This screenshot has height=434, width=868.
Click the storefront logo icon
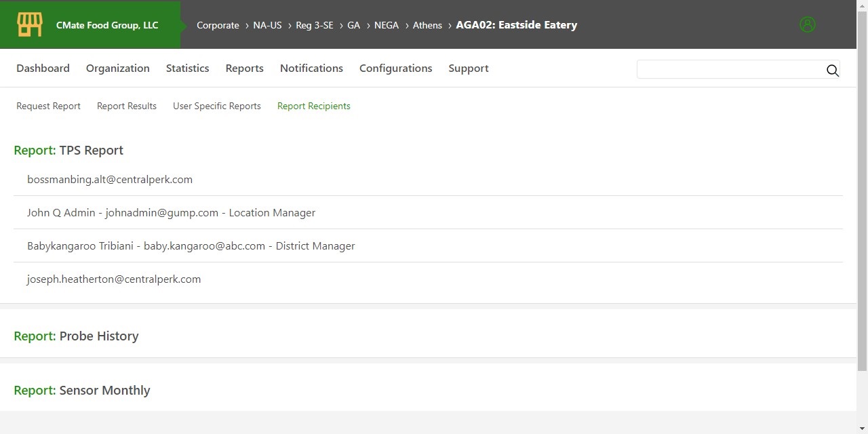30,25
